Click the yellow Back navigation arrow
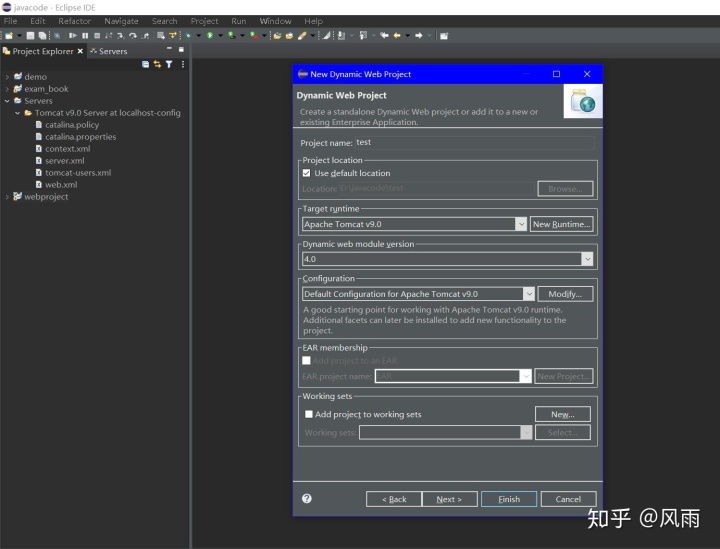The image size is (720, 549). tap(397, 35)
